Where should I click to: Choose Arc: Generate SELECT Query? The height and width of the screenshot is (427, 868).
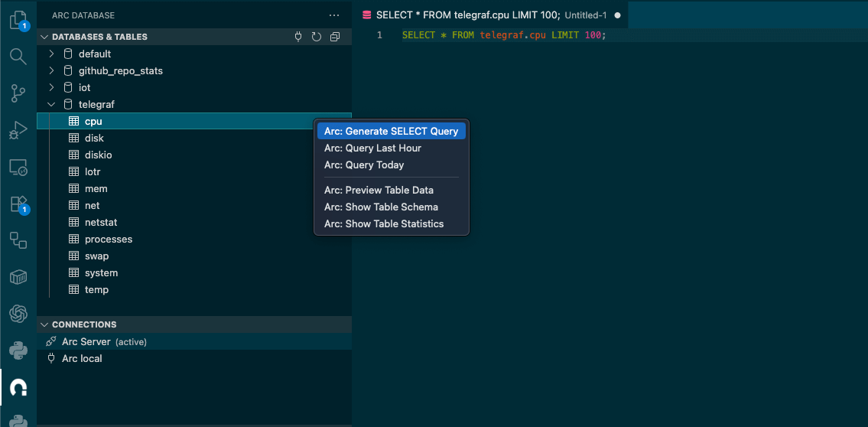click(391, 131)
